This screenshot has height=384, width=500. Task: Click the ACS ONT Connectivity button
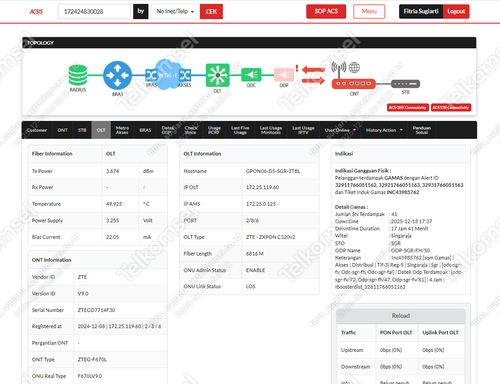408,107
